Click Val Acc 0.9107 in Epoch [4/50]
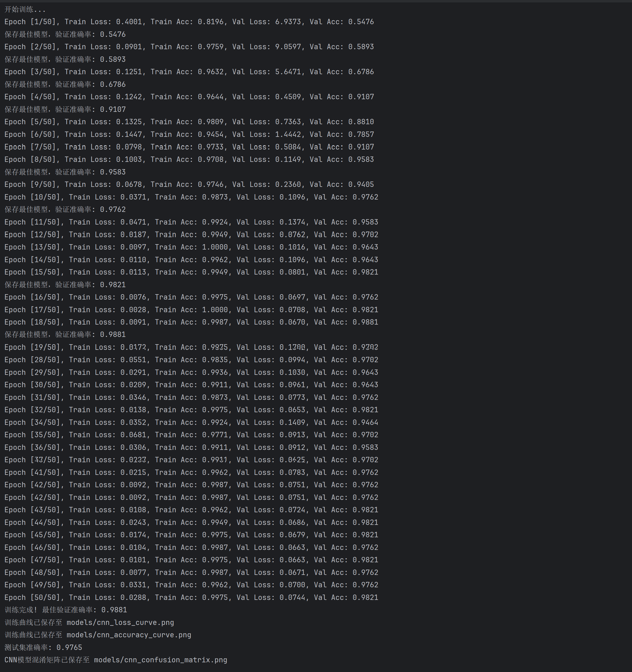 [x=361, y=97]
